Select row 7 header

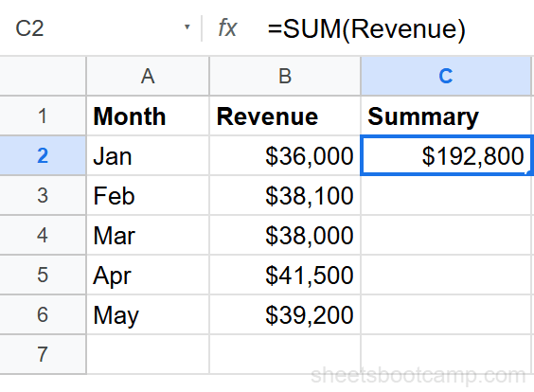coord(43,354)
